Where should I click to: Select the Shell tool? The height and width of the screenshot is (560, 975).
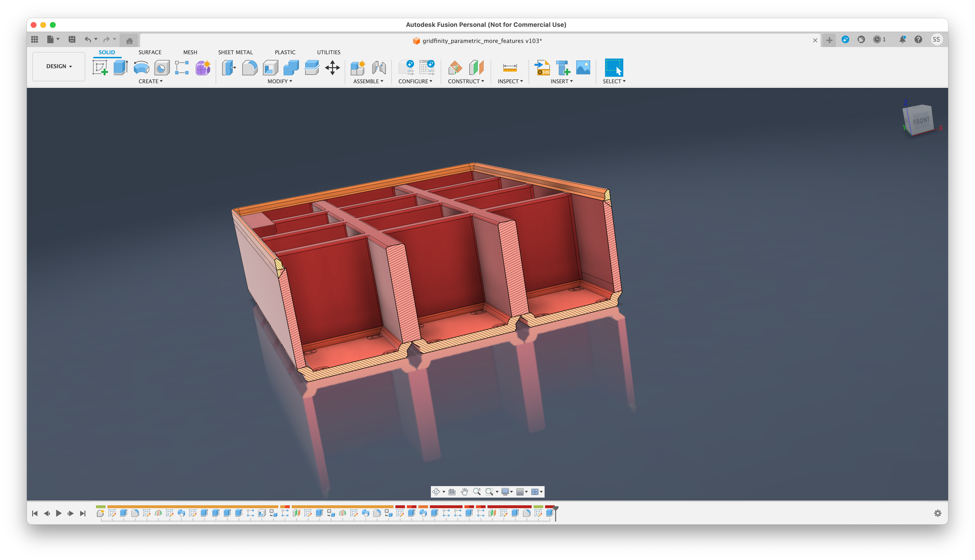click(x=270, y=68)
